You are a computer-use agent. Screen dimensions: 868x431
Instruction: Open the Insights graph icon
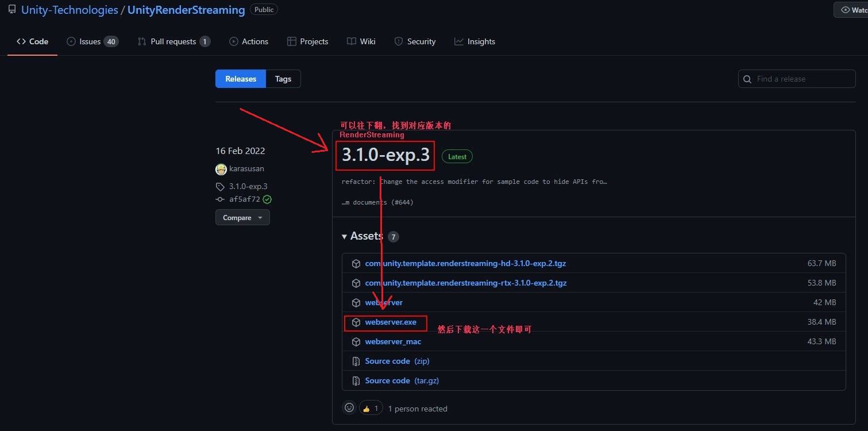coord(460,41)
